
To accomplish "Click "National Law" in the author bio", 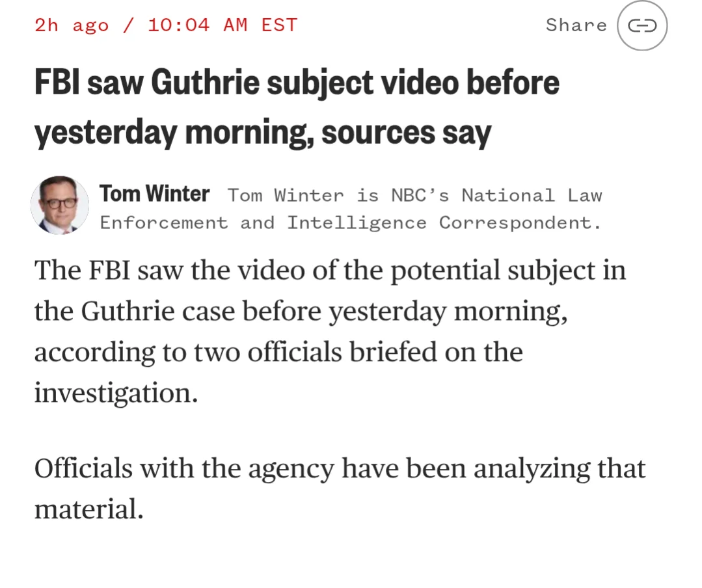I will tap(532, 195).
